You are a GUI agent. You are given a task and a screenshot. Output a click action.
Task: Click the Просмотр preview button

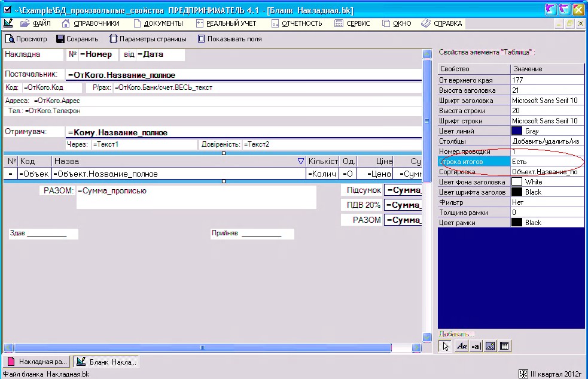tap(26, 39)
